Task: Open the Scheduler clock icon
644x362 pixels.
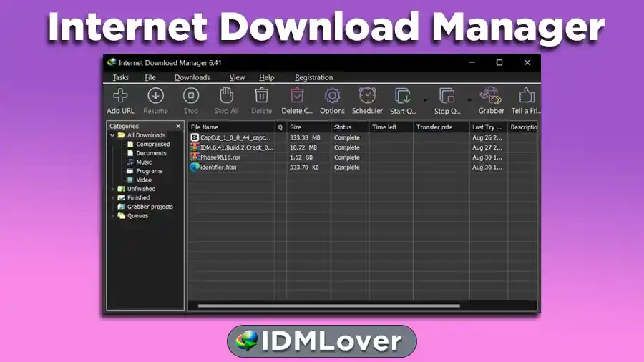Action: [368, 96]
